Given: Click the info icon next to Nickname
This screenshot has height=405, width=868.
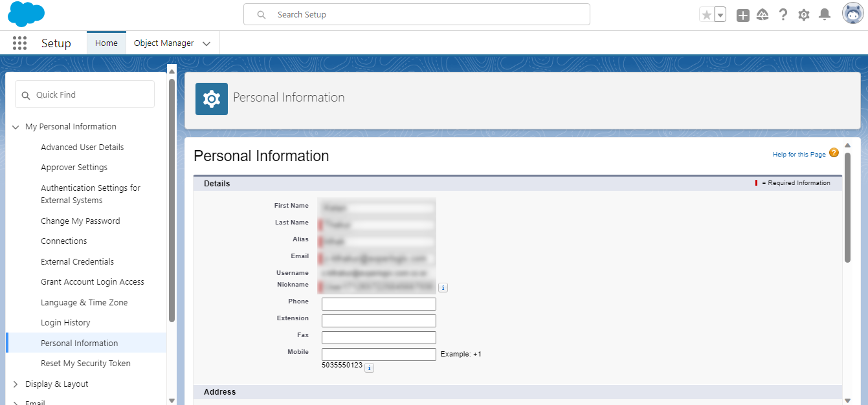Looking at the screenshot, I should 443,288.
